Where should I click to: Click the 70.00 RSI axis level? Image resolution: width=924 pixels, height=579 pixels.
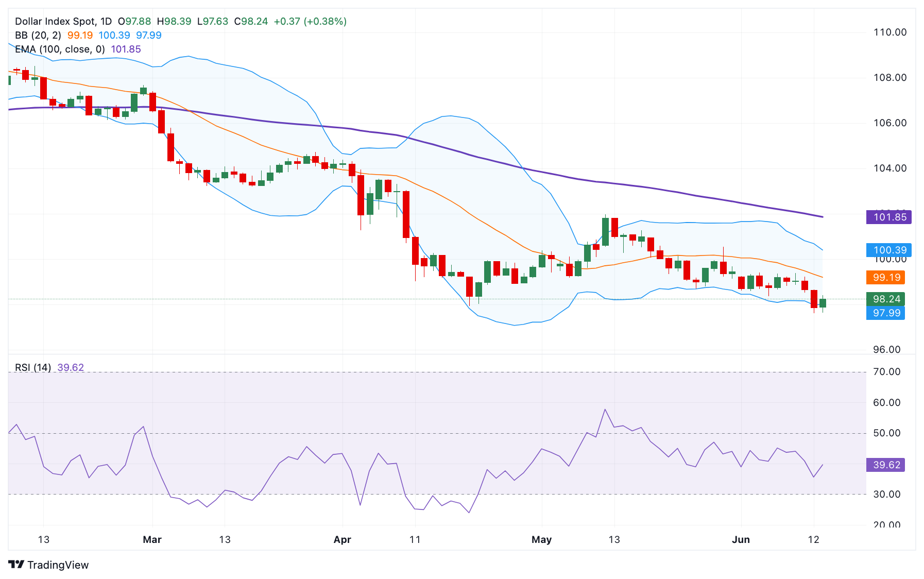pyautogui.click(x=886, y=371)
